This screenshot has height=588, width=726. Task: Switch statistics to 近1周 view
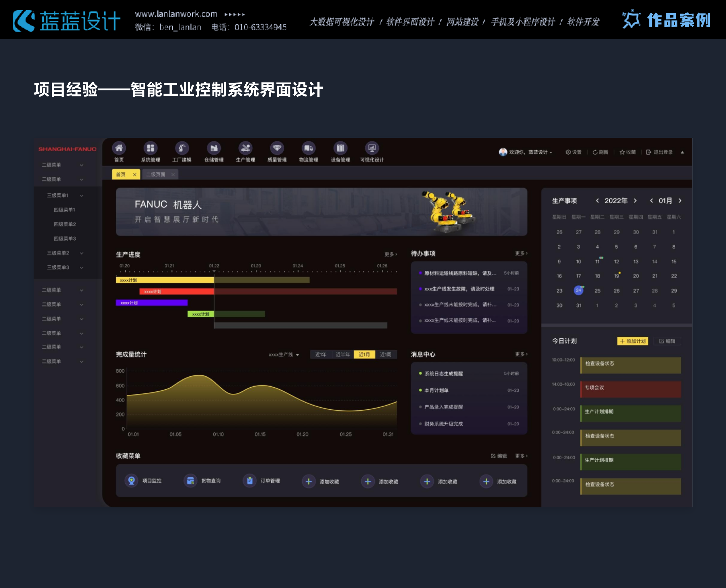click(x=386, y=354)
